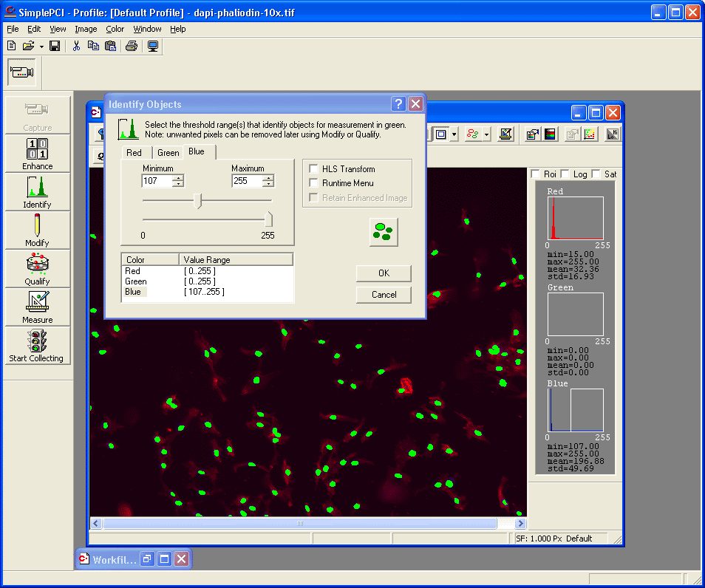Click the video camera capture icon in toolbar

tap(21, 72)
